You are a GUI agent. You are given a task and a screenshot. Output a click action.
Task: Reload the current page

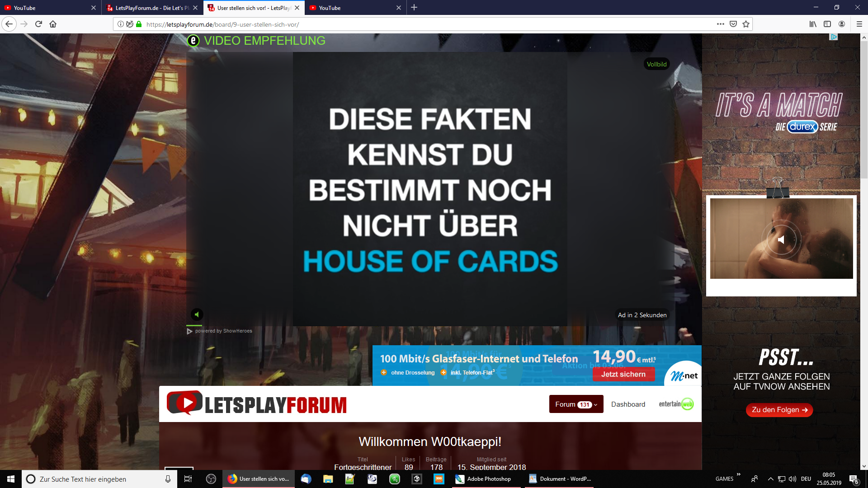tap(38, 24)
